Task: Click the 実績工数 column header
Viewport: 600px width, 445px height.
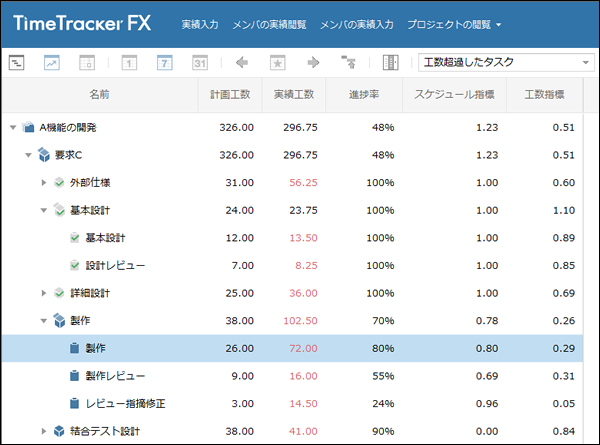Action: point(294,95)
